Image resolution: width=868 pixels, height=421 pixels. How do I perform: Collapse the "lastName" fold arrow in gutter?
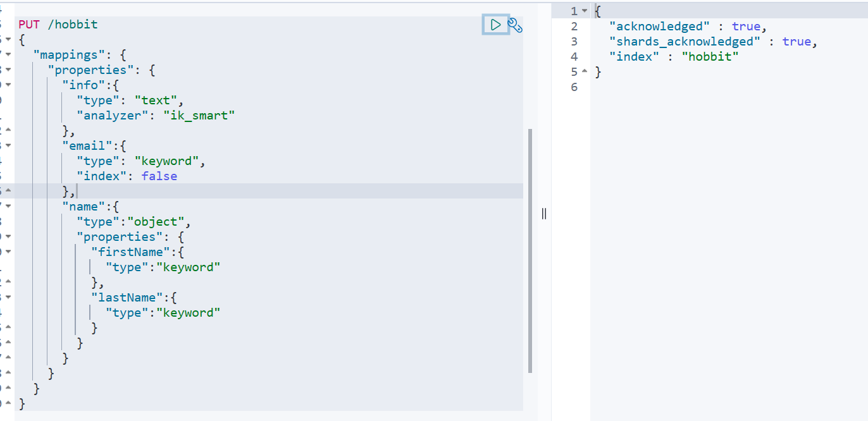click(8, 298)
